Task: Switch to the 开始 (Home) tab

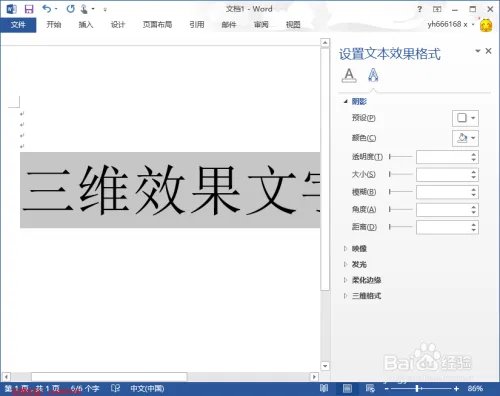Action: point(54,25)
